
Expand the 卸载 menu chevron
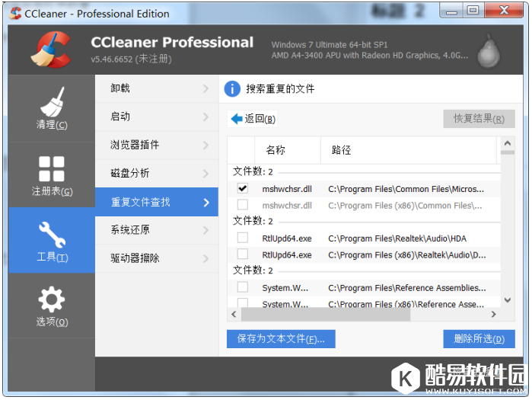click(x=205, y=88)
